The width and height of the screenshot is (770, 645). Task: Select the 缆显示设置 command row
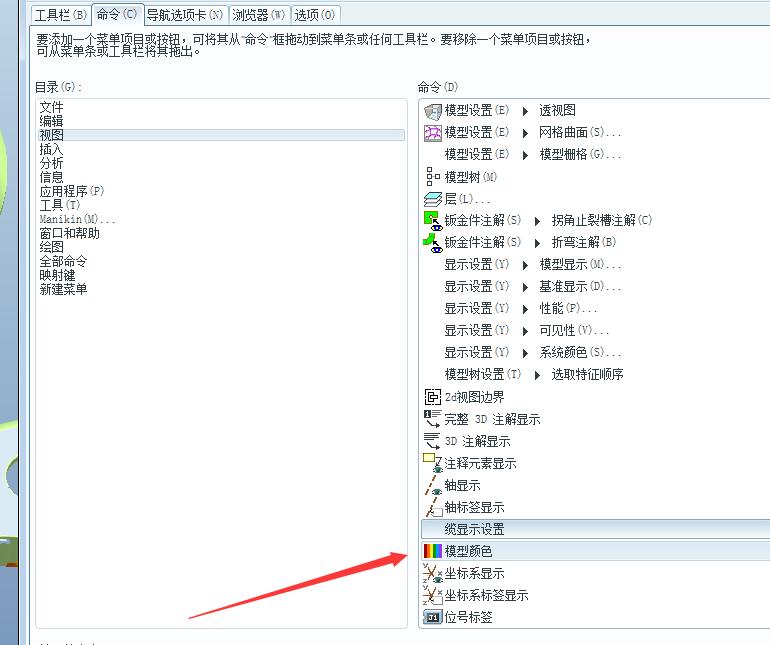coord(595,529)
